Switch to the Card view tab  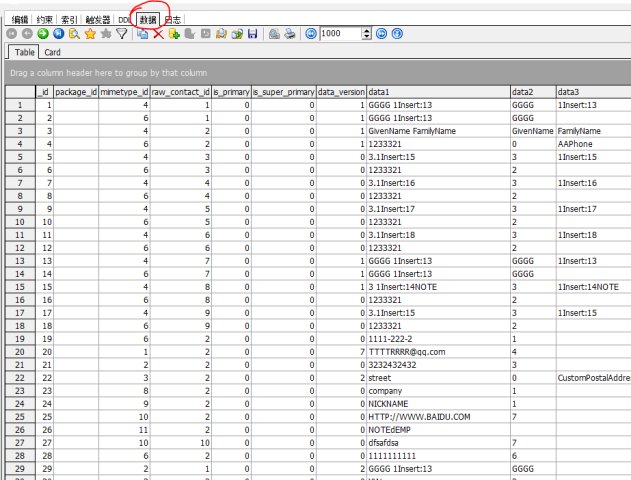click(x=52, y=52)
